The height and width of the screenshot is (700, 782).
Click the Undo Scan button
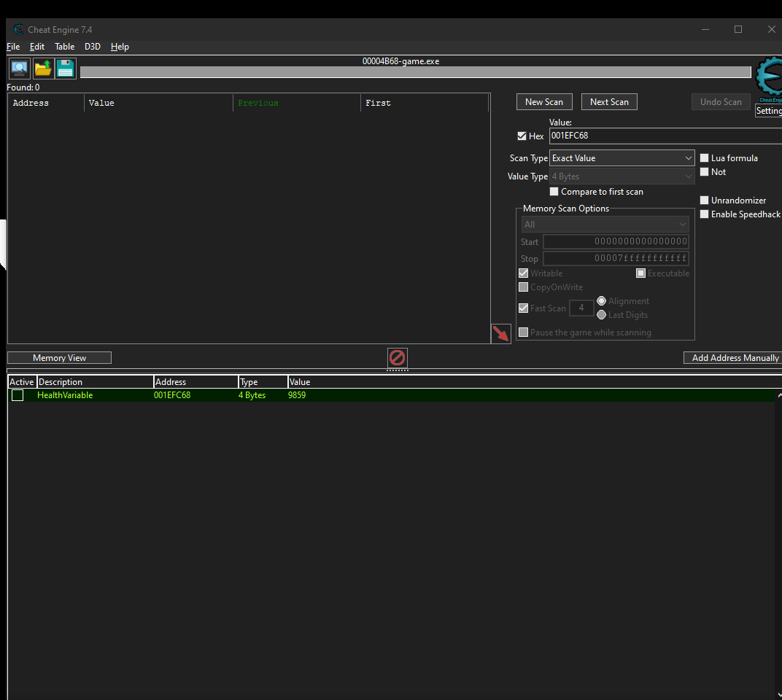(721, 101)
